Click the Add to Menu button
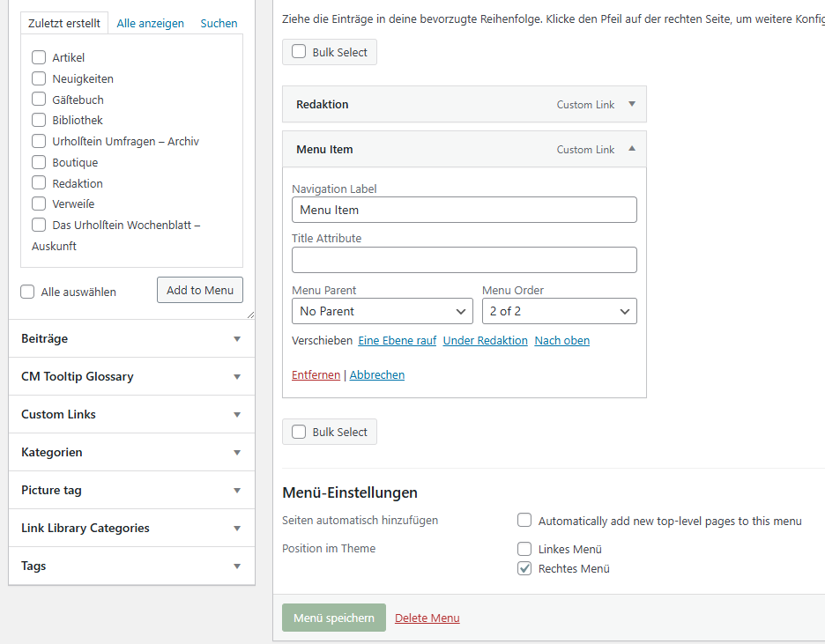Viewport: 825px width, 644px height. (200, 290)
